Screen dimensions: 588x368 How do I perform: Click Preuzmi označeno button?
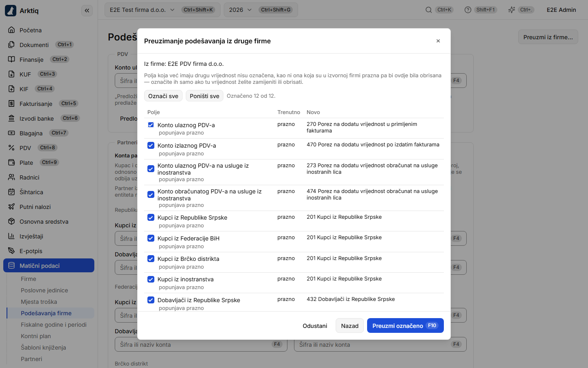405,325
